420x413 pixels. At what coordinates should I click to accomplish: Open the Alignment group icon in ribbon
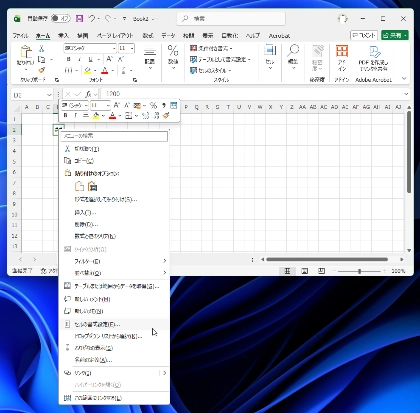(150, 57)
